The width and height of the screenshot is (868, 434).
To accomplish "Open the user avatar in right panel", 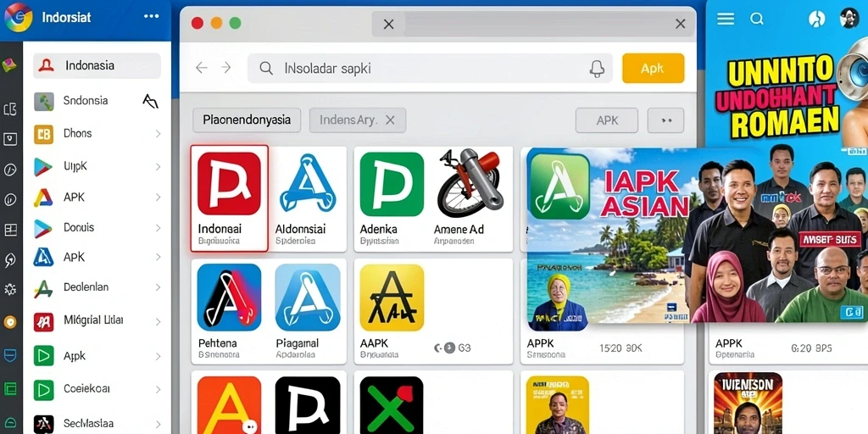I will pyautogui.click(x=849, y=19).
